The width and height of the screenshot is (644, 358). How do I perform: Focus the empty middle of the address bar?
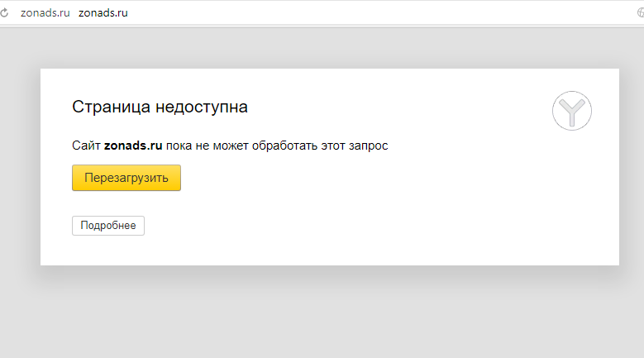tap(372, 13)
